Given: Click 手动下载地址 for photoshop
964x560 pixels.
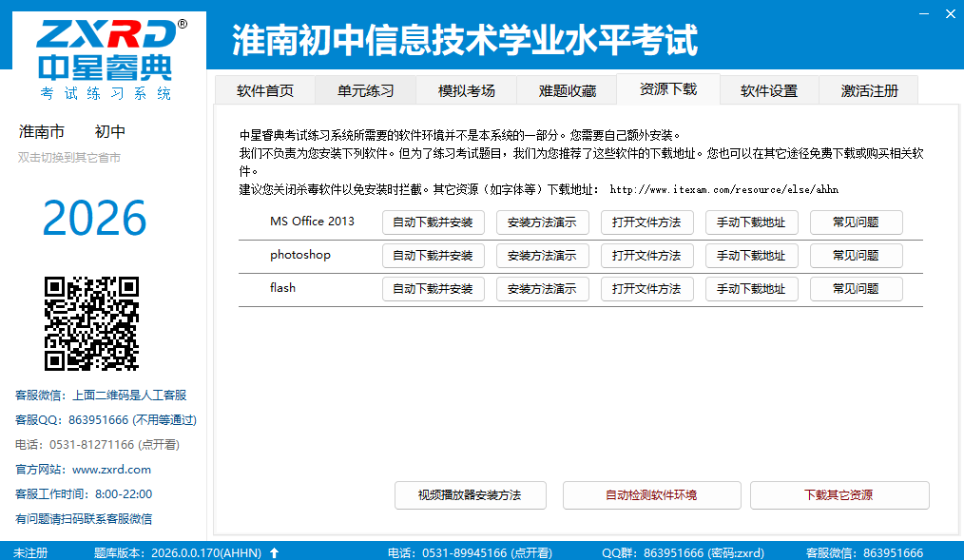Looking at the screenshot, I should pyautogui.click(x=751, y=255).
